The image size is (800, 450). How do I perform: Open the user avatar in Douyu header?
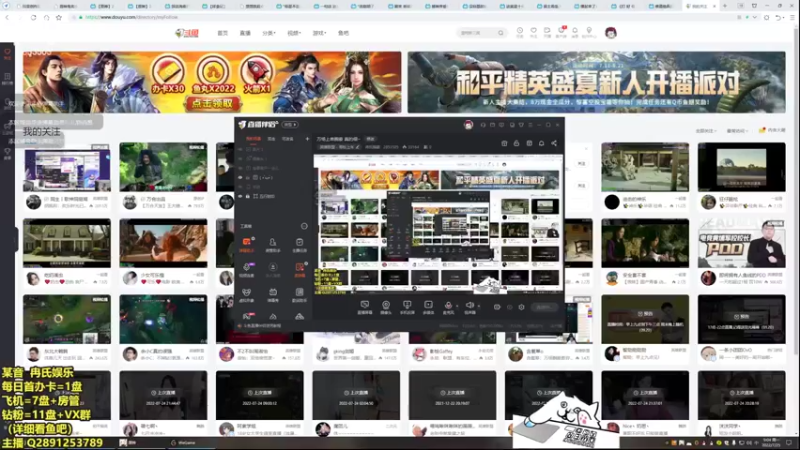tap(611, 33)
